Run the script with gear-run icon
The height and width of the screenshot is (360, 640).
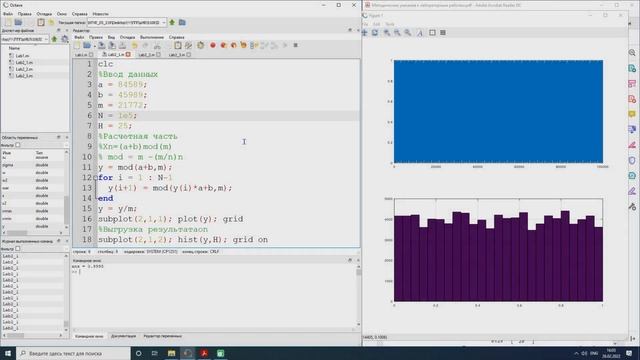pyautogui.click(x=200, y=45)
